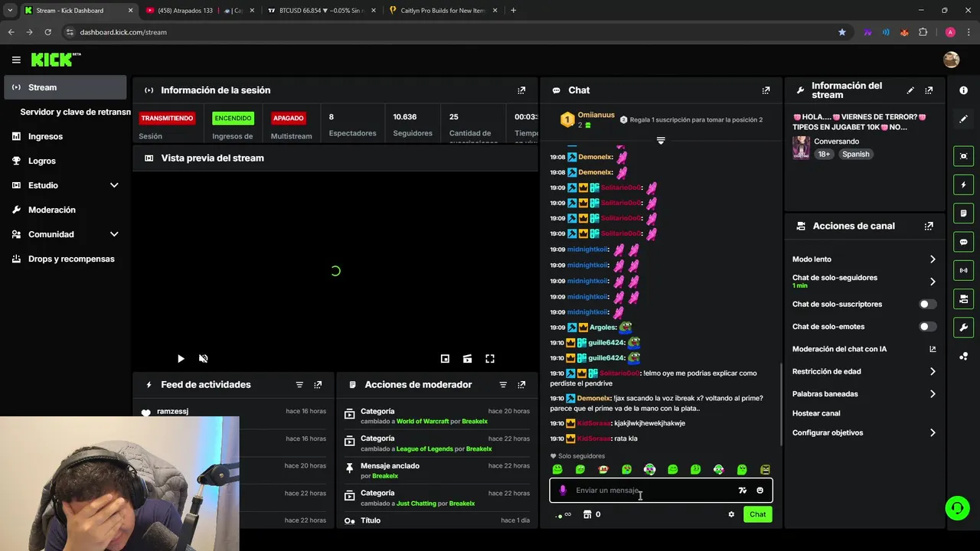Pop out the Información del stream panel

929,90
